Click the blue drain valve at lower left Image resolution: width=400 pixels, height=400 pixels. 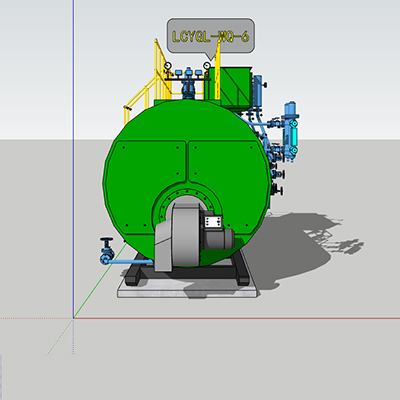[107, 251]
